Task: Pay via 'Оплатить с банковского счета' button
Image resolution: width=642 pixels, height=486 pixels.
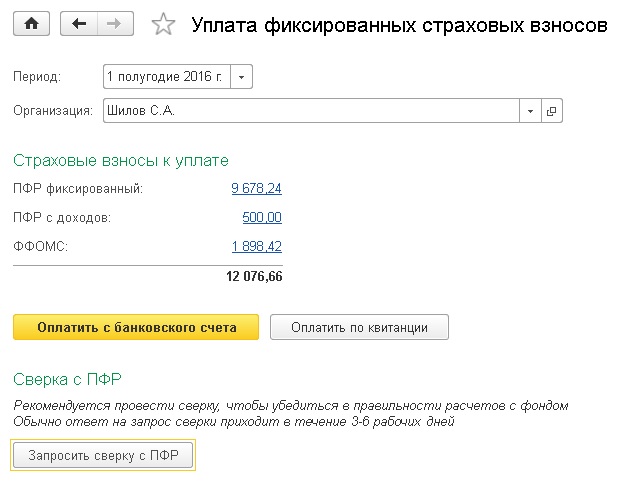Action: tap(136, 327)
